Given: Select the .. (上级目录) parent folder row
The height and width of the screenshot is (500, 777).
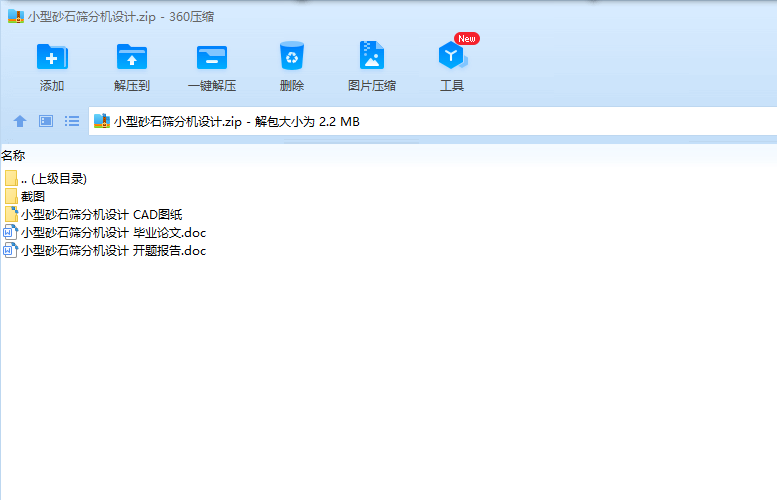Looking at the screenshot, I should pyautogui.click(x=46, y=178).
